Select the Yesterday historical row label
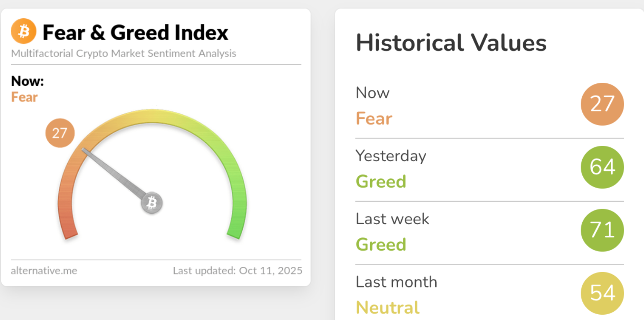This screenshot has width=644, height=320. pyautogui.click(x=391, y=156)
